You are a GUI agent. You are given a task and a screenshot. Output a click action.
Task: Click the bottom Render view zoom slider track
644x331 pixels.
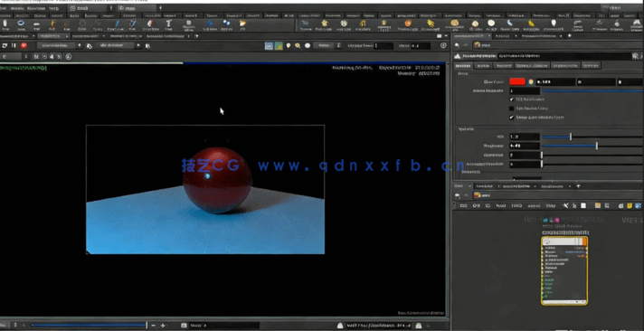(x=89, y=326)
